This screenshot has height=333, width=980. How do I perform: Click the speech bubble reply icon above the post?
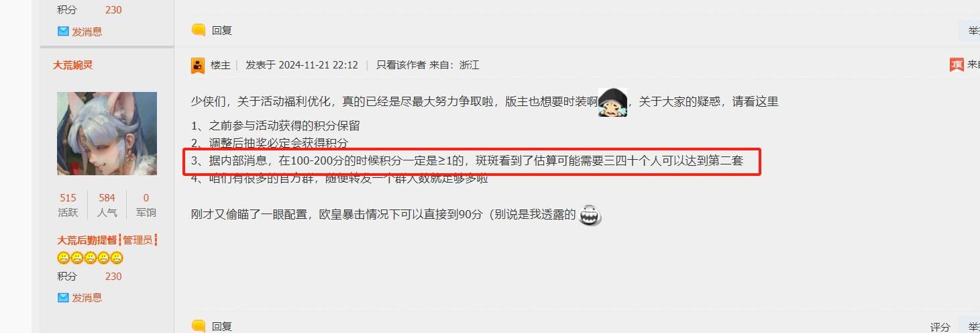[x=198, y=30]
